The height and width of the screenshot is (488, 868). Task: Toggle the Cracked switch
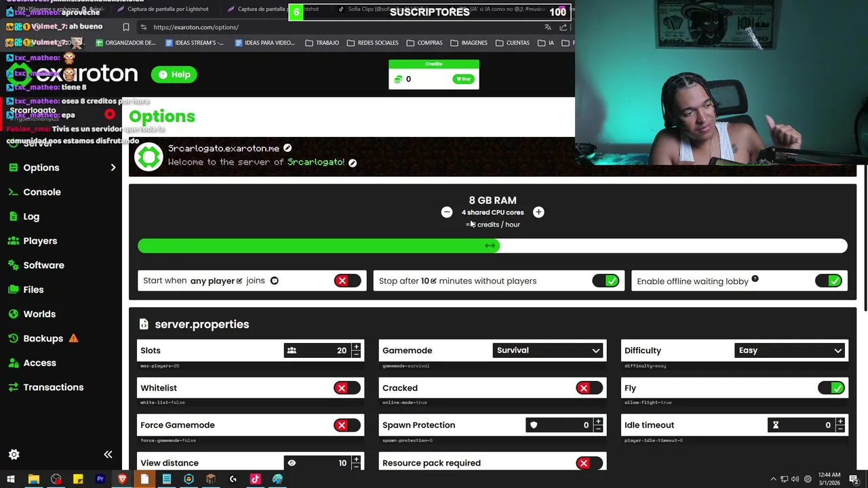coord(589,388)
